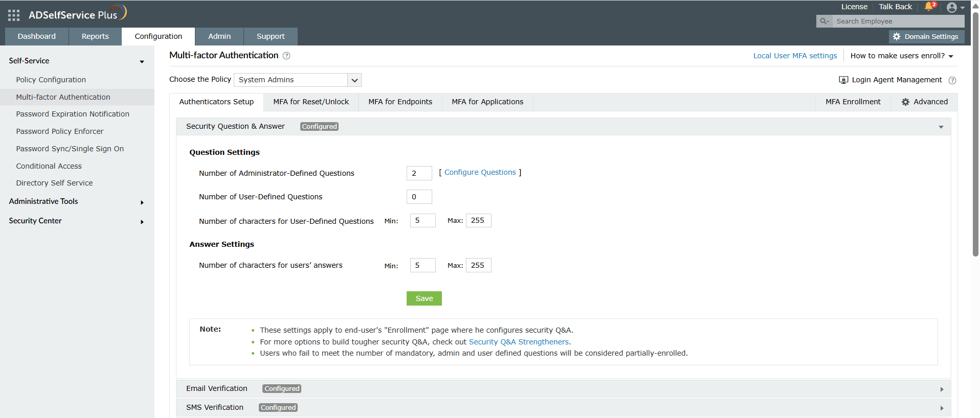The height and width of the screenshot is (418, 980).
Task: Open MFA for Endpoints tab
Action: click(400, 102)
